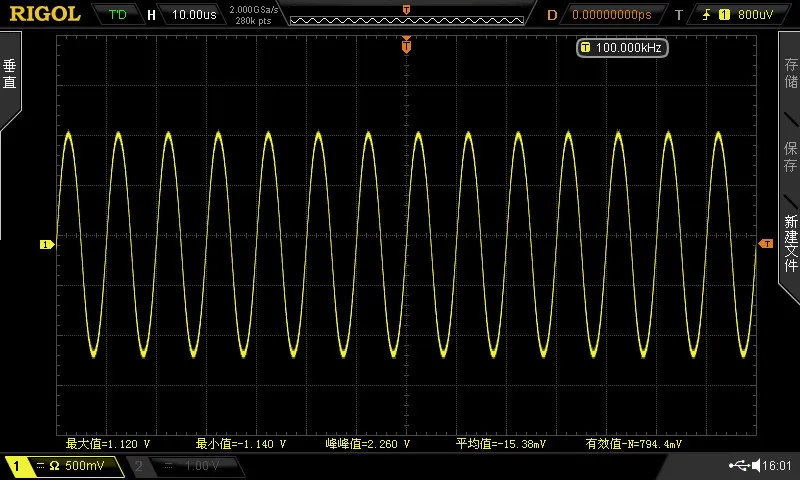Image resolution: width=800 pixels, height=480 pixels.
Task: Toggle the speaker sound icon
Action: 756,465
